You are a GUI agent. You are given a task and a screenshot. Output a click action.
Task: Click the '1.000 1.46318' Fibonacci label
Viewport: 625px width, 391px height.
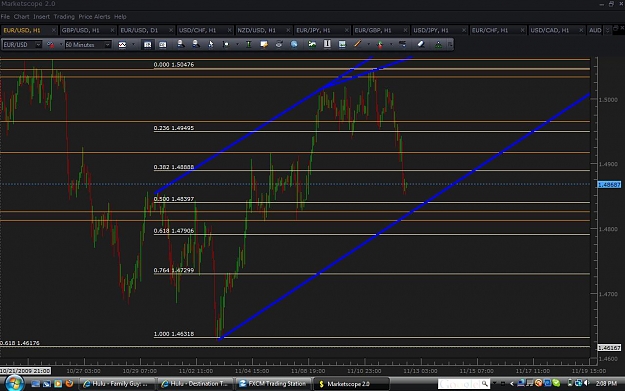pyautogui.click(x=174, y=334)
